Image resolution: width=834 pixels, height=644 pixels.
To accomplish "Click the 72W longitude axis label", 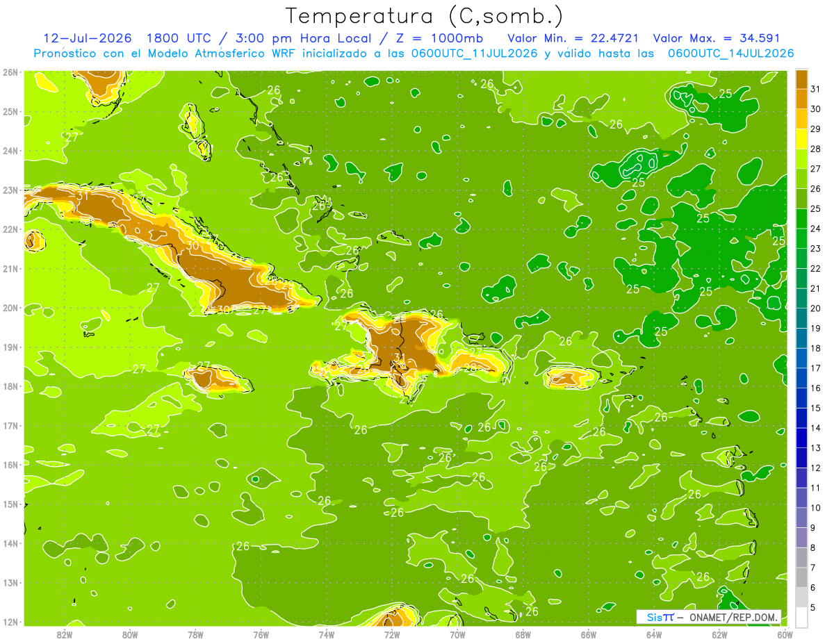I will [392, 634].
